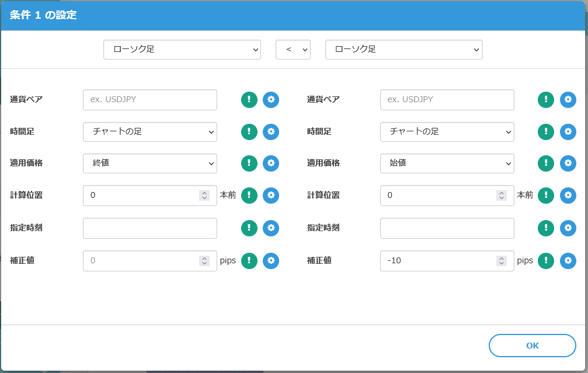Open the gear settings beside left 適用価格
This screenshot has height=373, width=588.
click(271, 163)
